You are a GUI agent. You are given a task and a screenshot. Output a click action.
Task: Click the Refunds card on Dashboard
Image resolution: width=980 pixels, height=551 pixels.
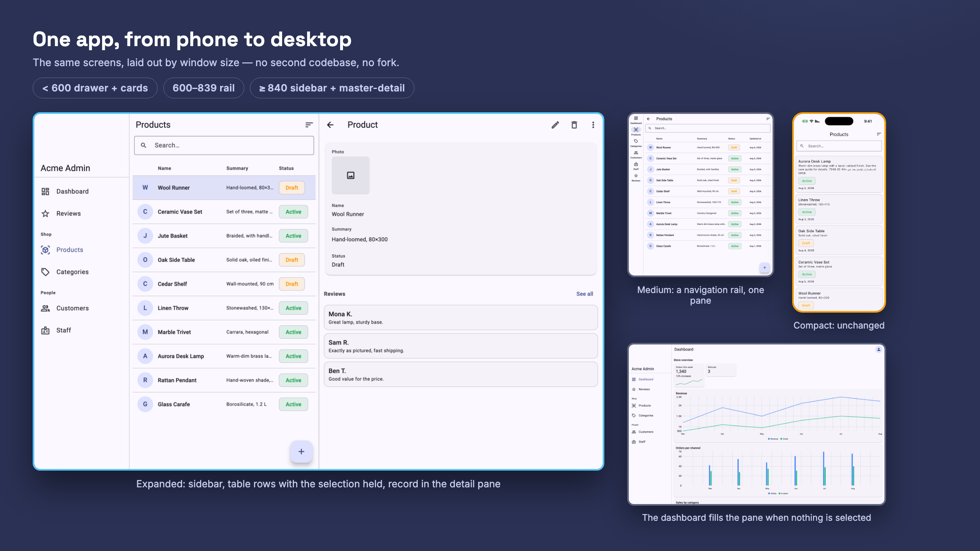[x=721, y=370]
